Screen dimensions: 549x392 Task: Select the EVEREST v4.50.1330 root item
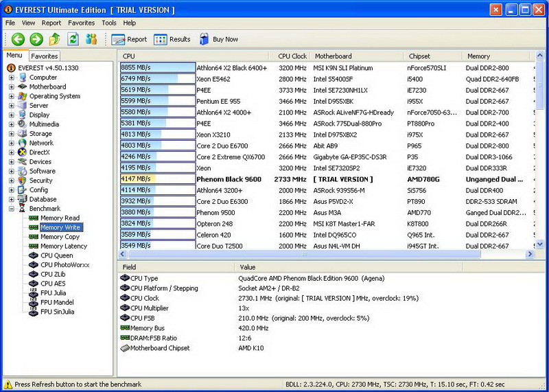coord(43,68)
